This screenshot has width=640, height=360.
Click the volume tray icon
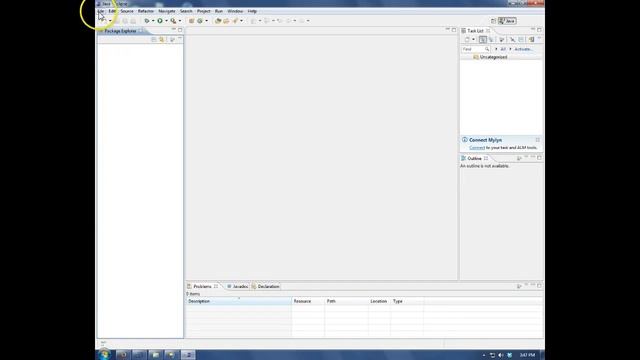501,355
